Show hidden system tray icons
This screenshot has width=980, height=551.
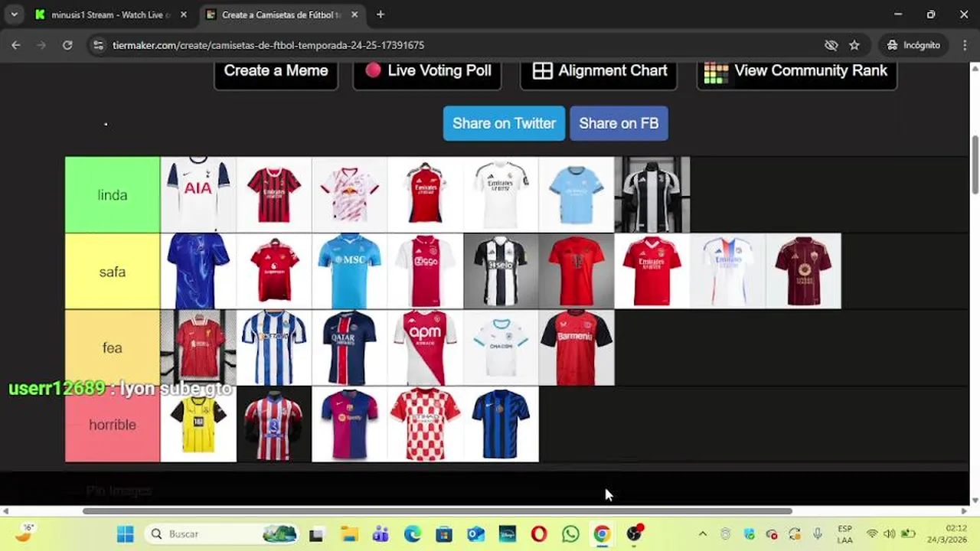[x=702, y=534]
